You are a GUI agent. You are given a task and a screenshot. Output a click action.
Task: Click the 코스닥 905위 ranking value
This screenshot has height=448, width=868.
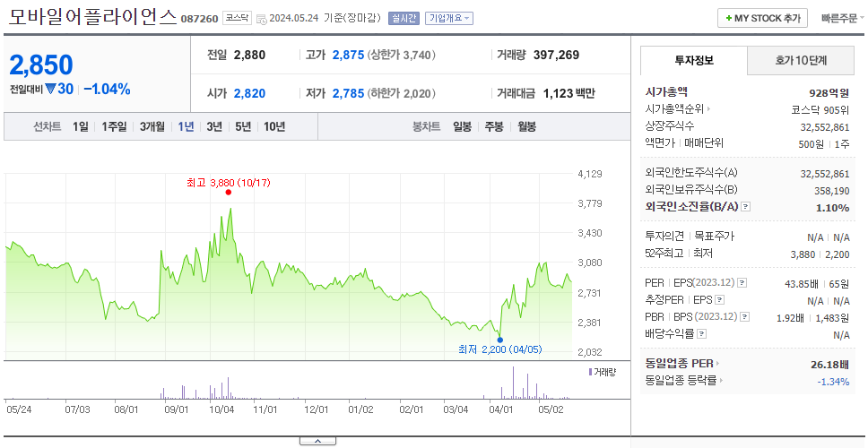(820, 109)
